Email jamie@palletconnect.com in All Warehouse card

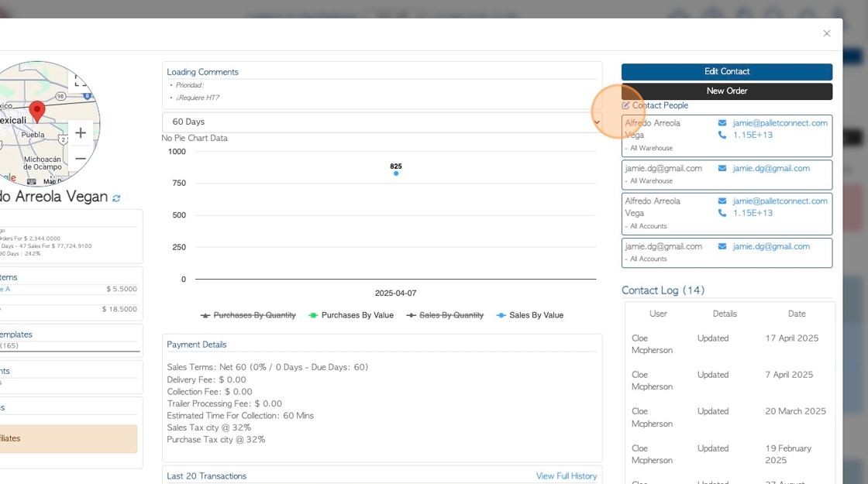pos(780,123)
